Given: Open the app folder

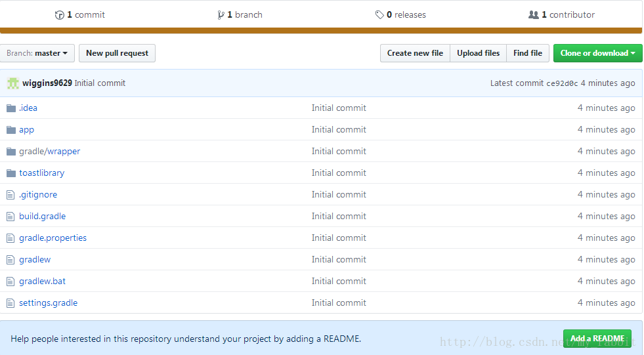Looking at the screenshot, I should pos(26,130).
